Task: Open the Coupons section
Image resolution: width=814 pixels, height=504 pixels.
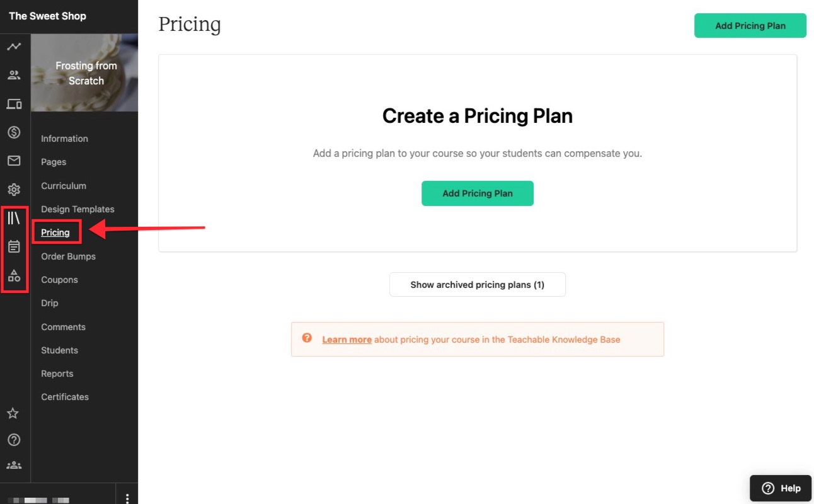Action: 59,280
